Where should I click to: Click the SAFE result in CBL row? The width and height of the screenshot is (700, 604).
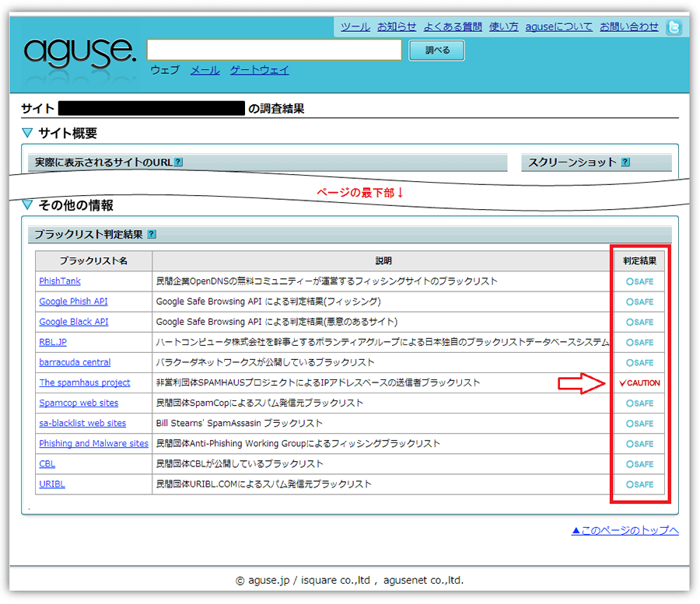(x=640, y=464)
